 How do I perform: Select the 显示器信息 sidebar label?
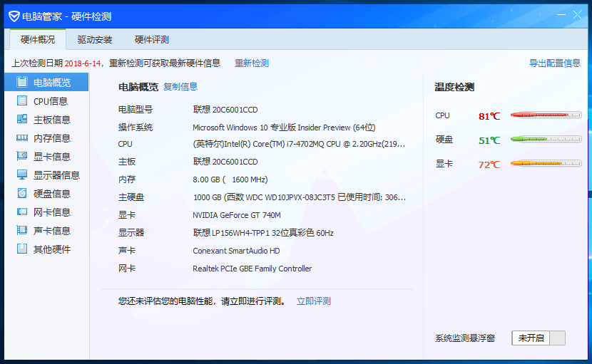[x=56, y=175]
